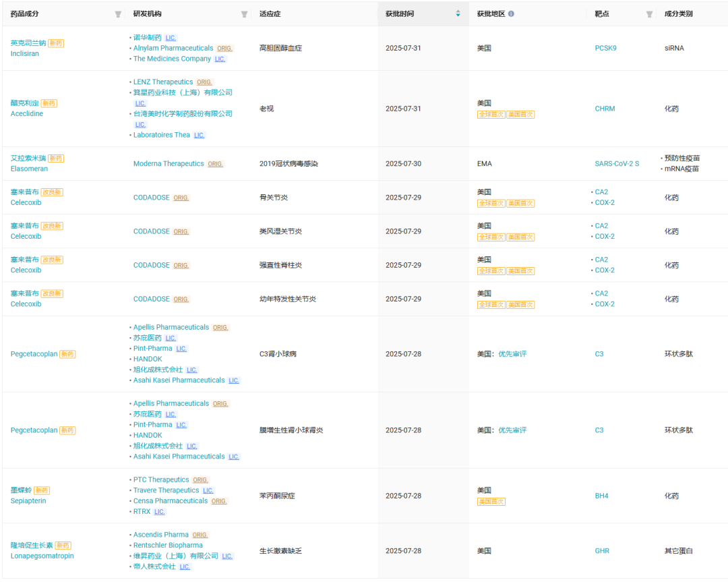This screenshot has height=582, width=728.
Task: Click info icon next to 获批地区
Action: 511,14
